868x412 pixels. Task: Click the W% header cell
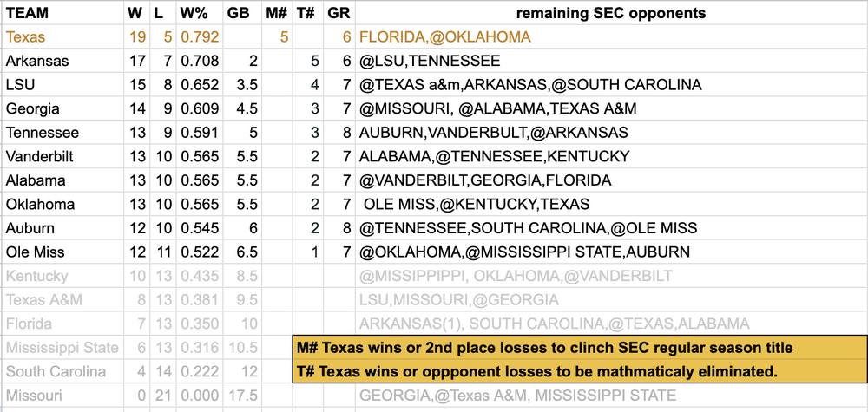[199, 14]
